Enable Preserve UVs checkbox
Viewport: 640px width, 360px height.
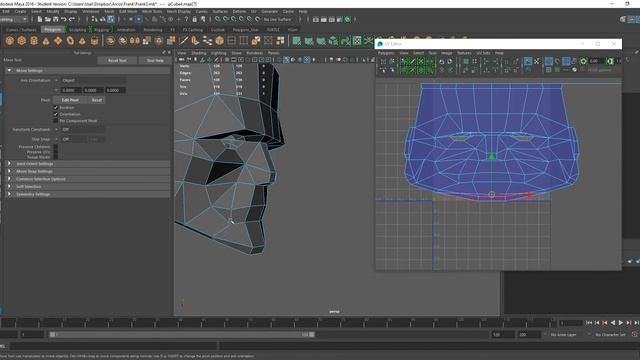56,152
